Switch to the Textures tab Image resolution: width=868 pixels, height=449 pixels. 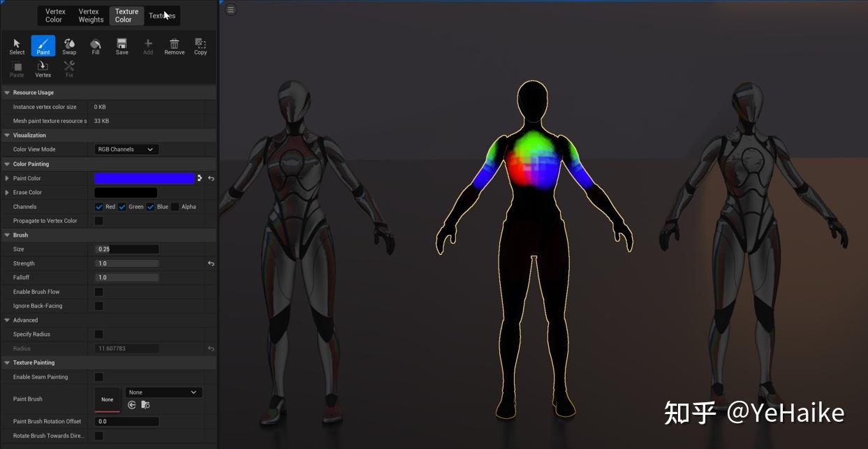pos(162,15)
